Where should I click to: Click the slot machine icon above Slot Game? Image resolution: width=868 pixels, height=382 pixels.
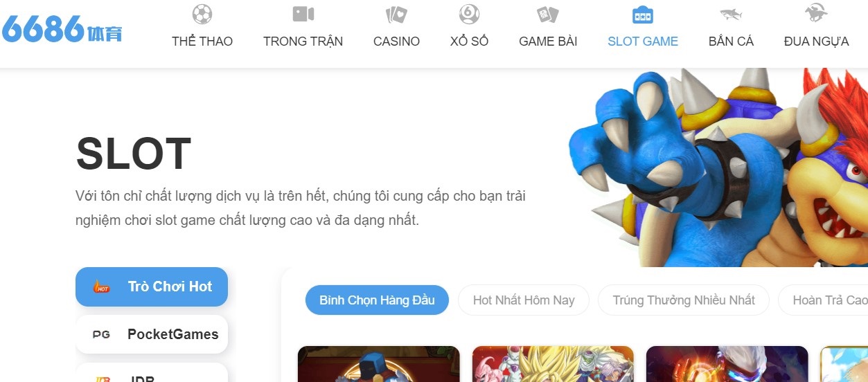tap(643, 15)
